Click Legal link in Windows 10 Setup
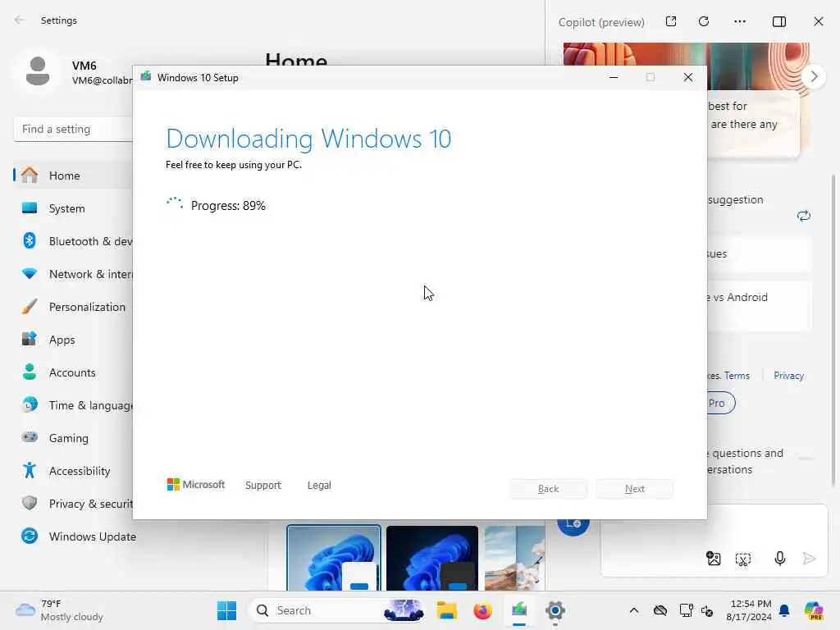 (x=319, y=486)
